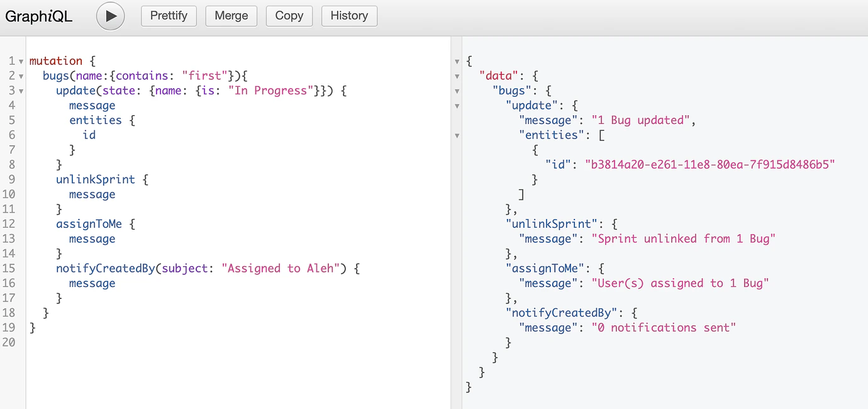Open the History panel

[349, 16]
